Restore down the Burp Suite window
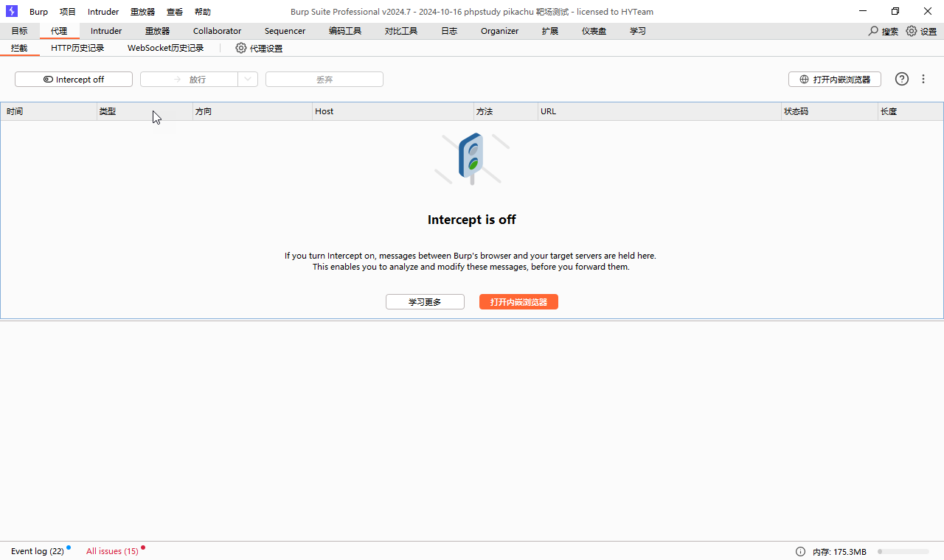Image resolution: width=944 pixels, height=560 pixels. pyautogui.click(x=895, y=11)
